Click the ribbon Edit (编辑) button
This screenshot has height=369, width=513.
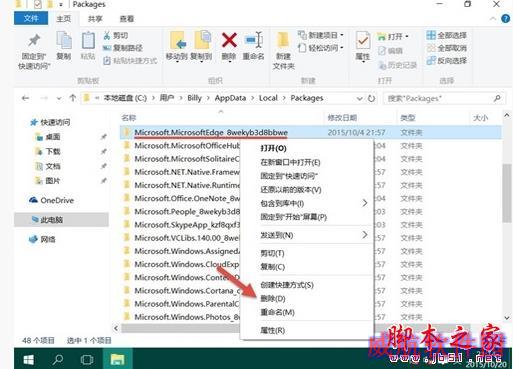coord(390,51)
